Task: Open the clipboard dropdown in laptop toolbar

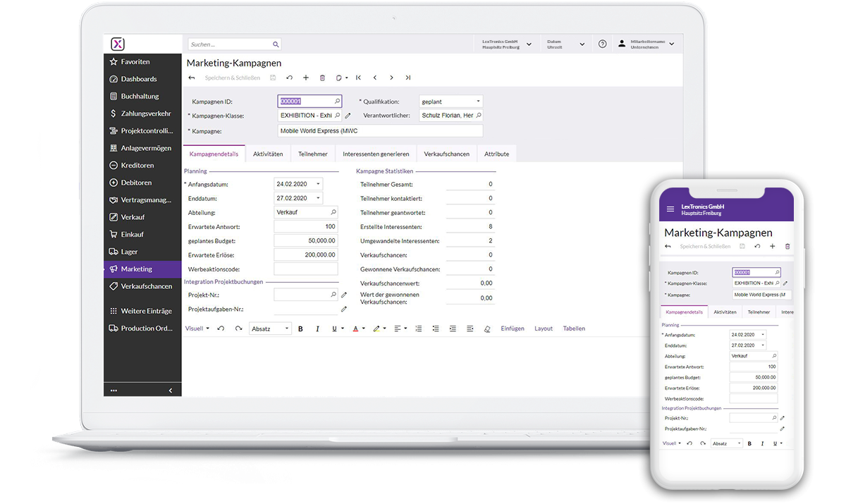Action: click(342, 78)
